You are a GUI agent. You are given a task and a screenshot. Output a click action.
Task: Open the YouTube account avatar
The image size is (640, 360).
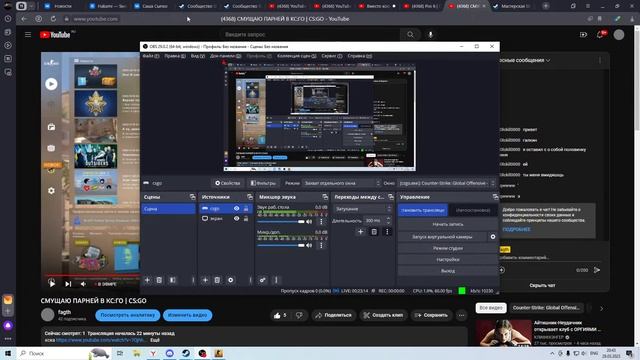pos(619,35)
